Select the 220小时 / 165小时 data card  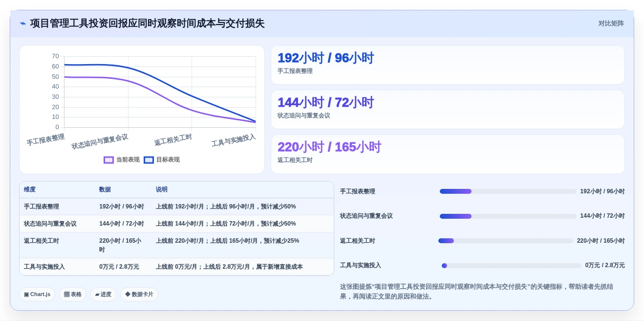pyautogui.click(x=448, y=154)
